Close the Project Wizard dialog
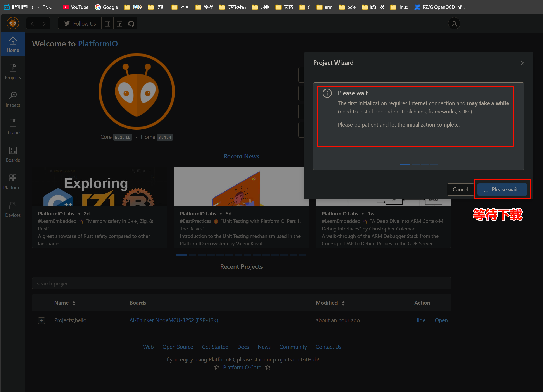This screenshot has width=543, height=392. [522, 63]
